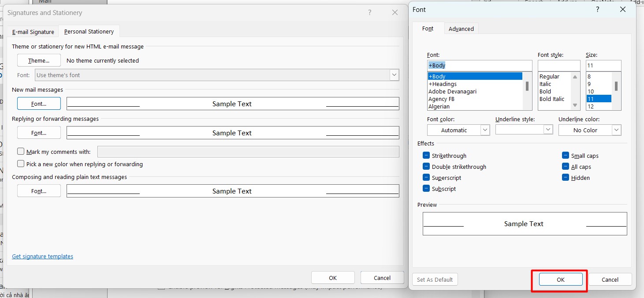This screenshot has height=298, width=644.
Task: Click OK in the Font dialog
Action: (560, 279)
